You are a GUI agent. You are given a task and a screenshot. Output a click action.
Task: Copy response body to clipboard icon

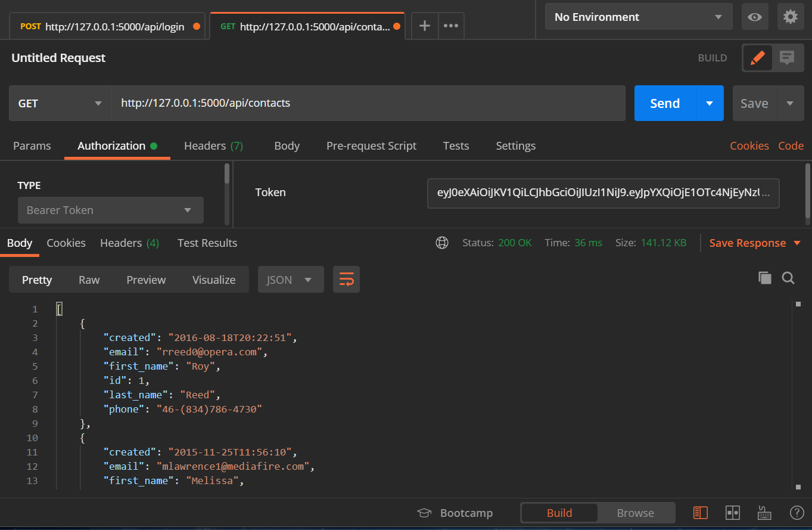(x=765, y=278)
